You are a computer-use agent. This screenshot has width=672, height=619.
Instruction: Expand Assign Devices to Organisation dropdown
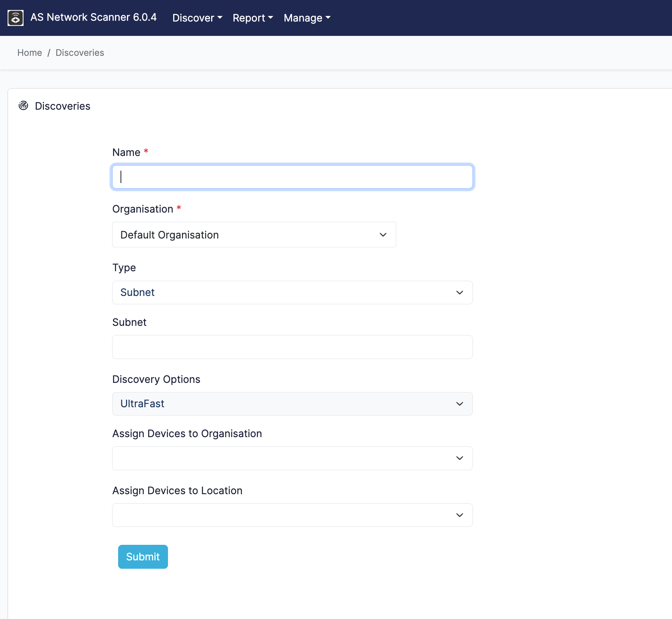[293, 458]
